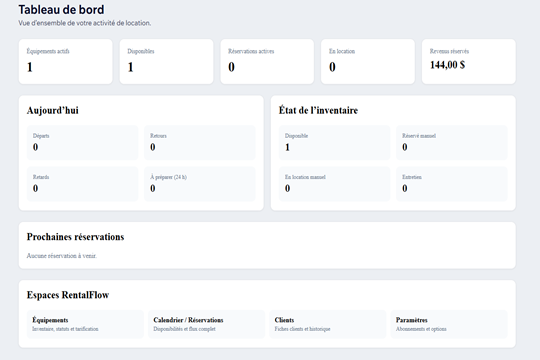Click the Tableau de bord page title
This screenshot has height=360, width=540.
[x=61, y=10]
